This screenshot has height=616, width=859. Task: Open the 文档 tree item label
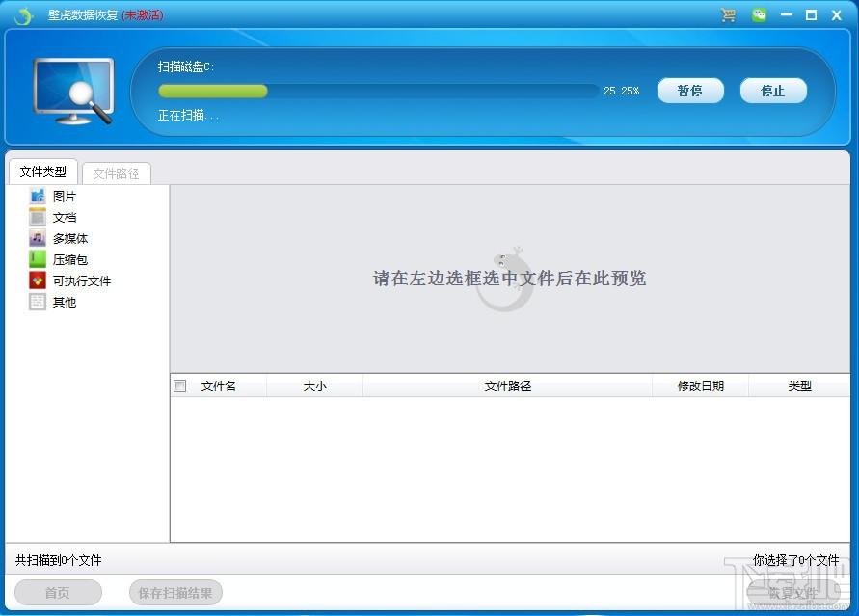64,217
